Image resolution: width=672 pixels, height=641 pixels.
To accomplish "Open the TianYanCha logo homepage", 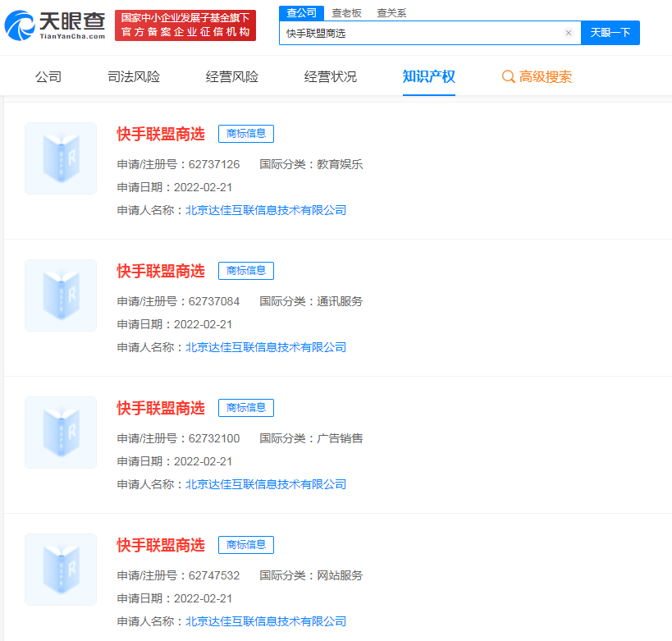I will [x=55, y=25].
